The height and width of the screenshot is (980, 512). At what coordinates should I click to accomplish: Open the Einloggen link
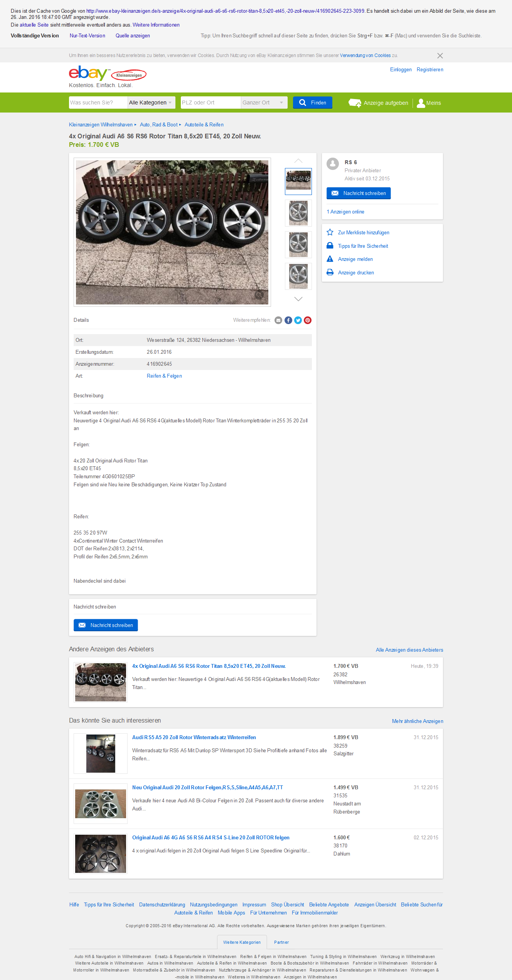click(401, 70)
